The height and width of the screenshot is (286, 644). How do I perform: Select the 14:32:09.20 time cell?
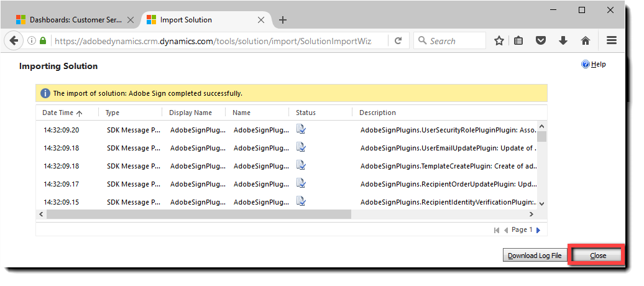pyautogui.click(x=61, y=130)
